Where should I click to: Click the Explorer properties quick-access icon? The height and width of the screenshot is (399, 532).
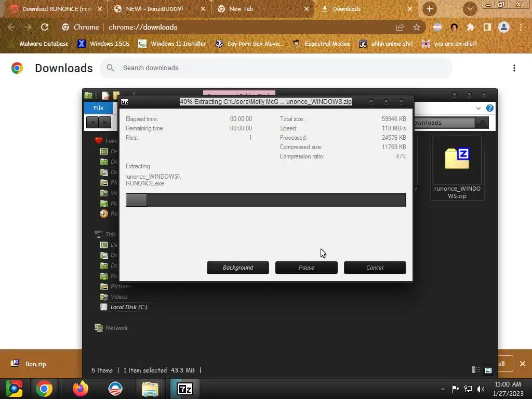105,96
